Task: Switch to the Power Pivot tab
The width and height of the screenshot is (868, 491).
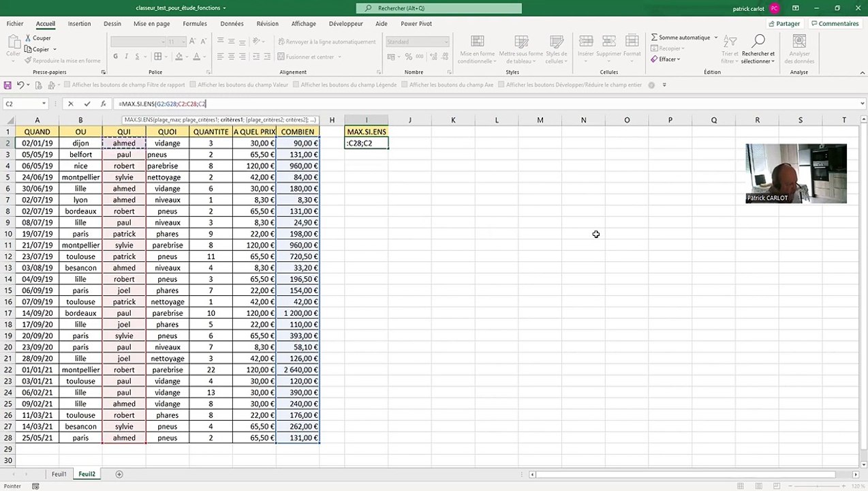Action: (x=416, y=24)
